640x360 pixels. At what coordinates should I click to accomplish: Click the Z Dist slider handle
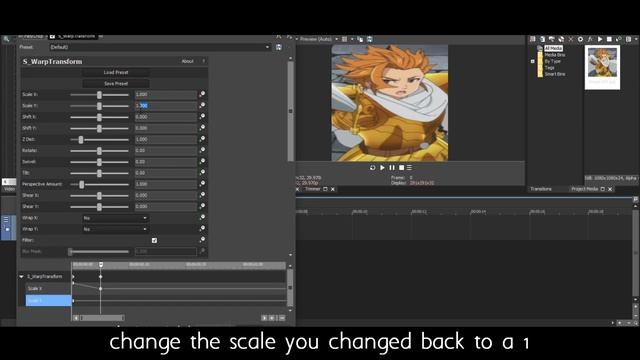tap(81, 140)
